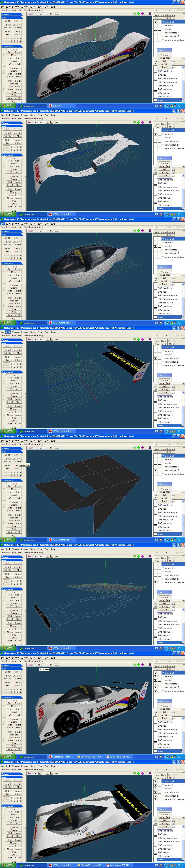Rear-wing window: click the object panel Clone button
Image resolution: width=185 pixels, height=868 pixels.
(x=164, y=341)
